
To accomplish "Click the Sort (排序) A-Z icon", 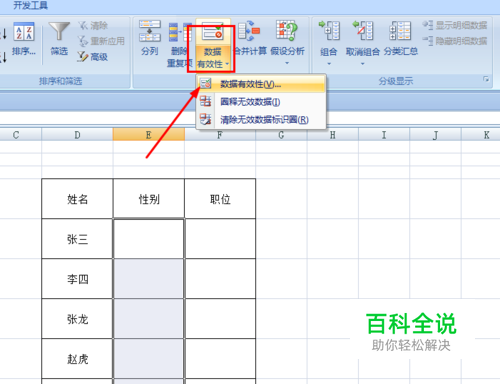I will 24,32.
